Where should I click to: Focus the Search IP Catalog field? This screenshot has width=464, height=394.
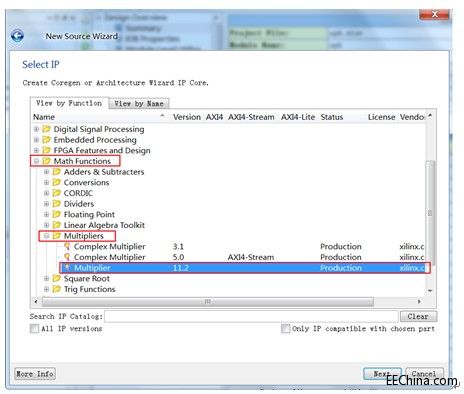click(251, 316)
